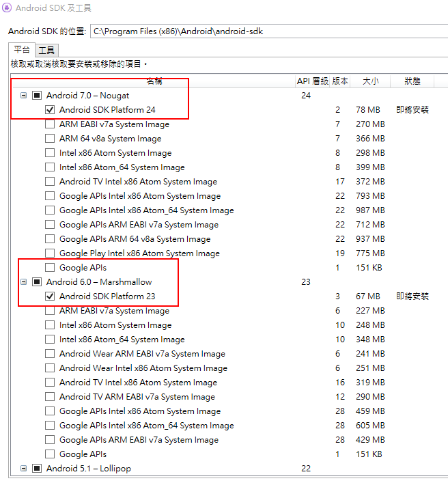Image resolution: width=448 pixels, height=483 pixels.
Task: Click 即將安裝 status for Platform 24
Action: click(x=412, y=110)
